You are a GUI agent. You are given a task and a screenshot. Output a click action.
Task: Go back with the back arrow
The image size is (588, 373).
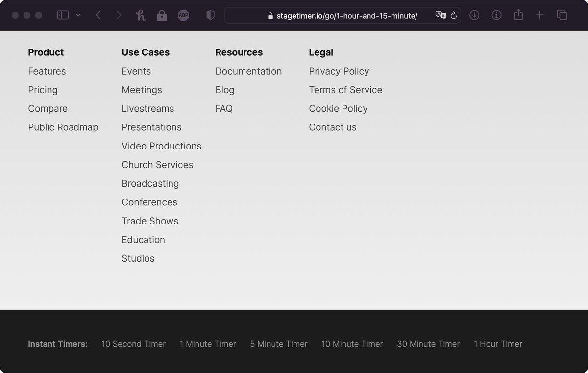tap(98, 15)
